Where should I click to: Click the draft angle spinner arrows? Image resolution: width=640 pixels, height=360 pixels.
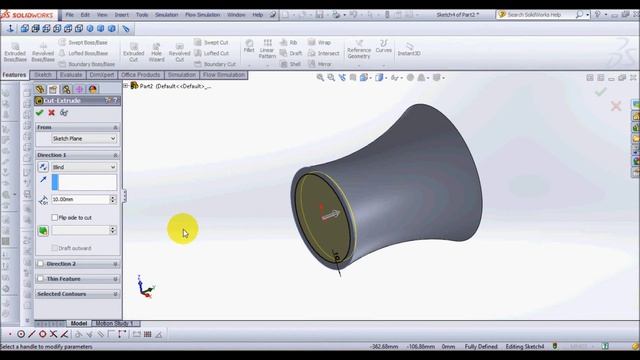click(113, 230)
